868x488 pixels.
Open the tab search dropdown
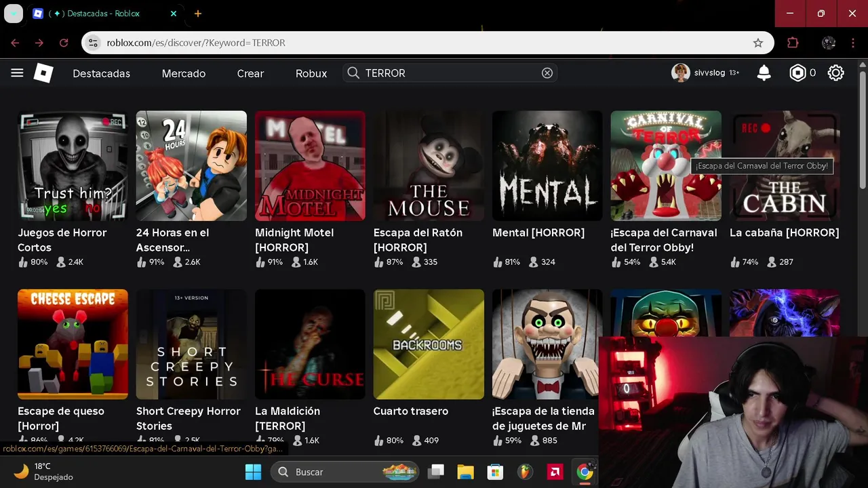(x=14, y=14)
